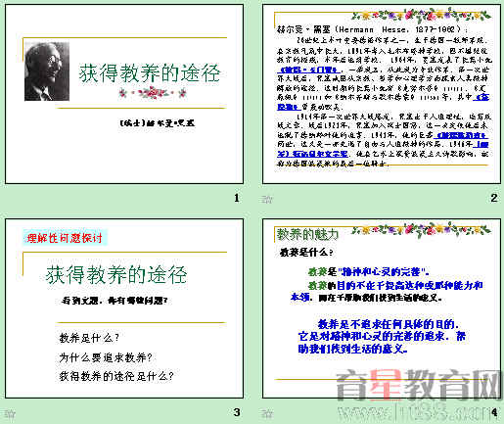Select the Hermann Hesse portrait photo
The height and width of the screenshot is (424, 504).
(47, 71)
